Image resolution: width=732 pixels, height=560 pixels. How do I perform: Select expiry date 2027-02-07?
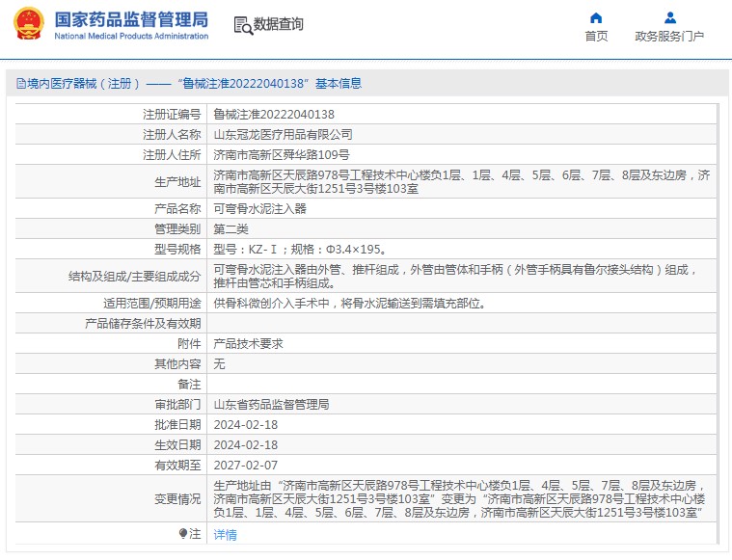pyautogui.click(x=246, y=466)
